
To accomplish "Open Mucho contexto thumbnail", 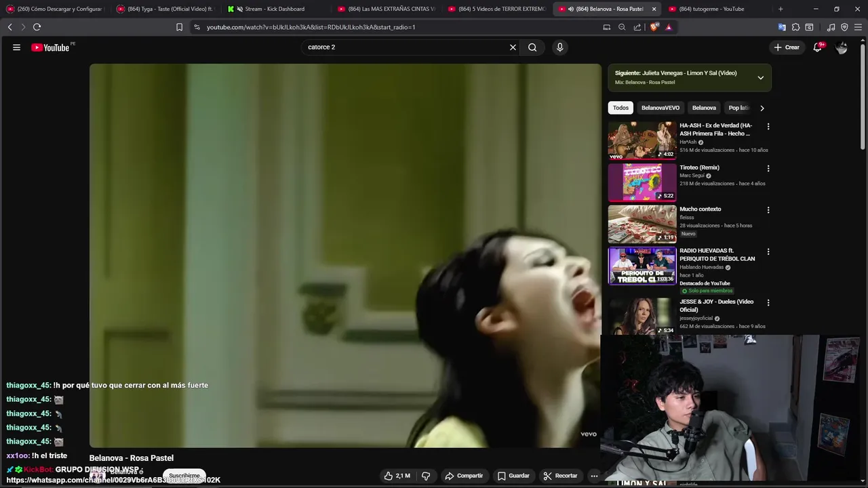I will (642, 224).
